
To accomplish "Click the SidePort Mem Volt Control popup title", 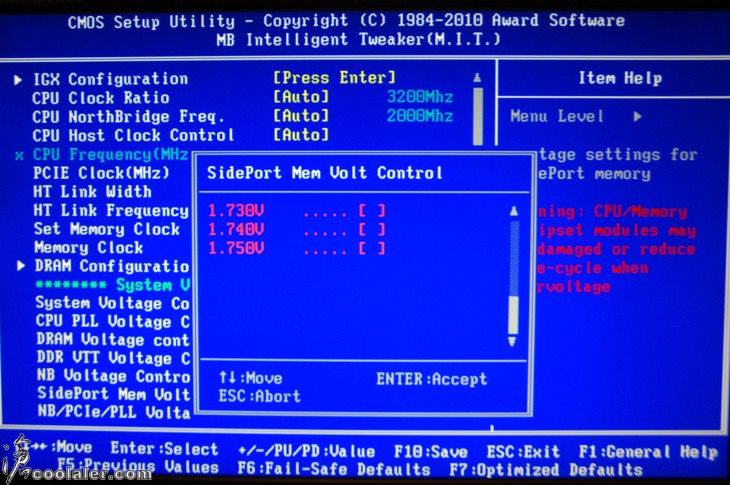I will pos(324,173).
